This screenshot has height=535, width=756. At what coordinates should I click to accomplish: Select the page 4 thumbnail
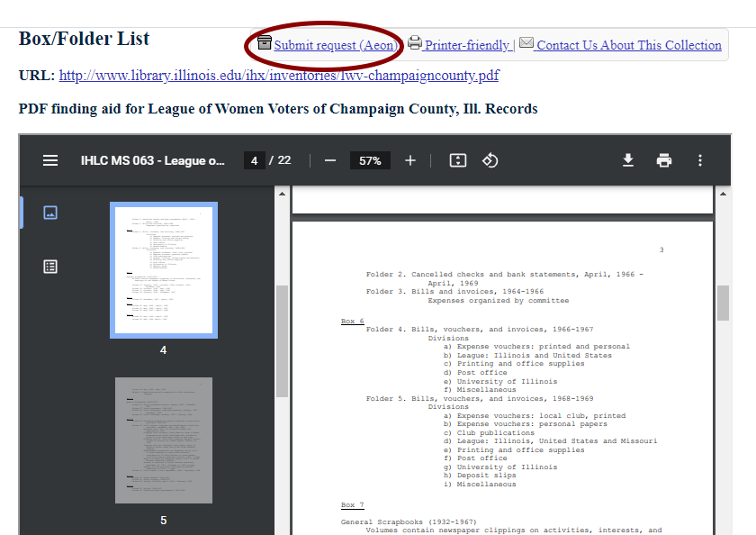click(163, 270)
